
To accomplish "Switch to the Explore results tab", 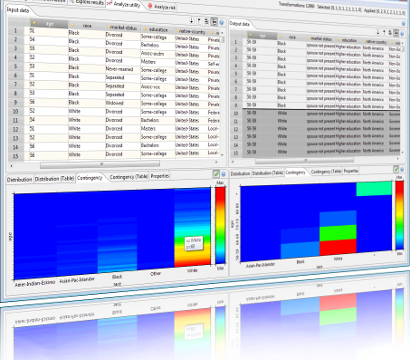I will 86,2.
